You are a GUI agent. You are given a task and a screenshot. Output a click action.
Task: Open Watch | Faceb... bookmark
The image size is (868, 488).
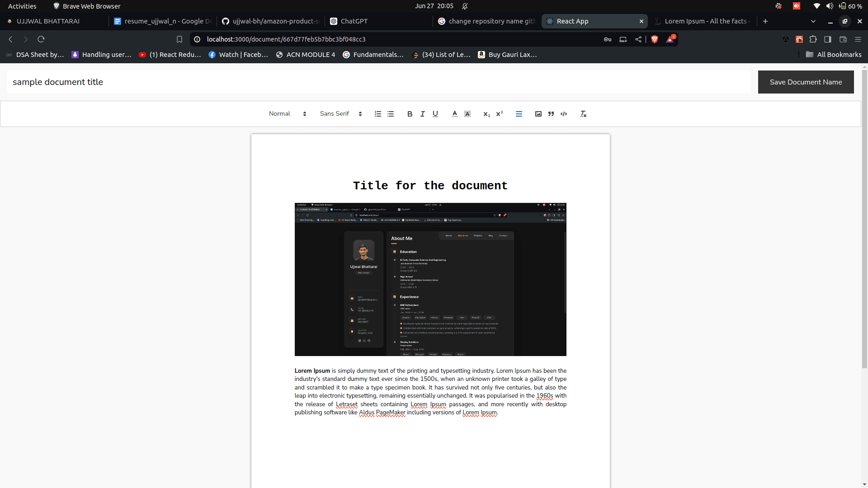click(238, 55)
